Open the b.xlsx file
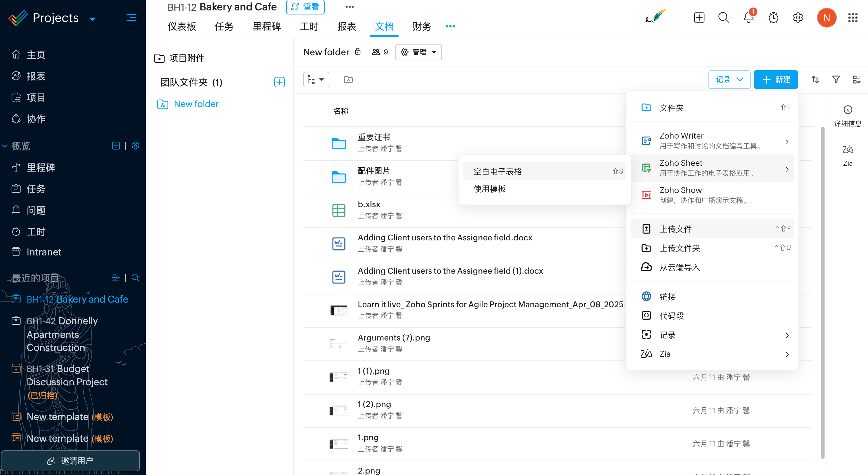This screenshot has width=868, height=475. click(369, 204)
